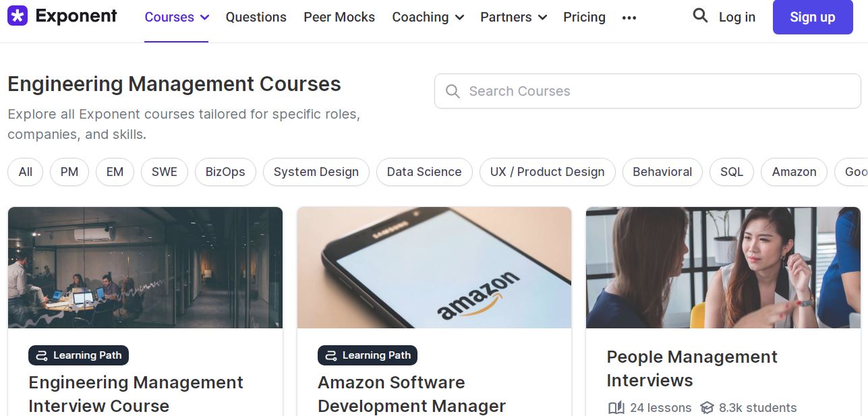
Task: Open the Partners dropdown menu
Action: pos(513,18)
